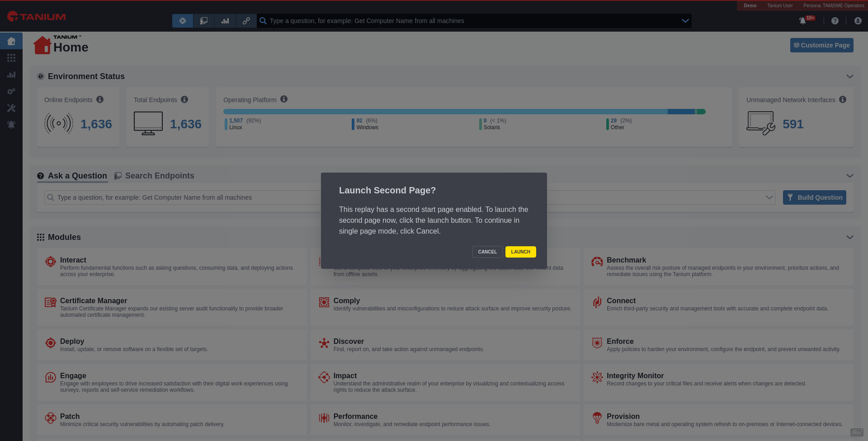
Task: Open the notifications bell icon
Action: pos(802,21)
